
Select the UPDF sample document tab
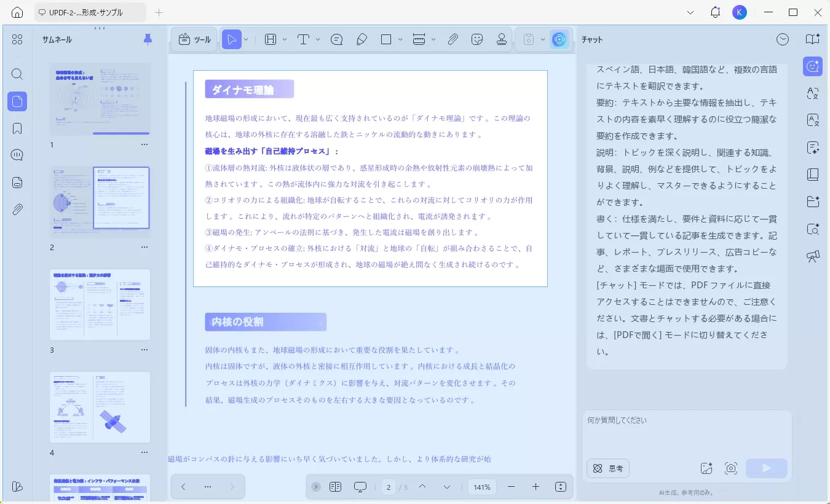[x=86, y=12]
